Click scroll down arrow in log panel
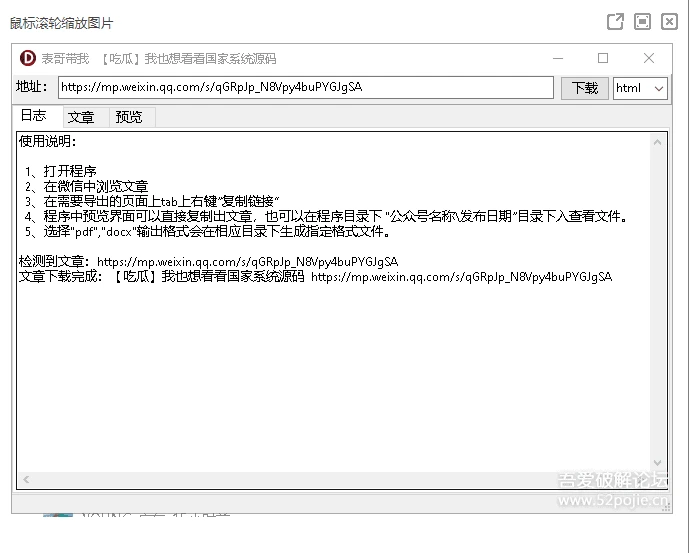 (657, 462)
